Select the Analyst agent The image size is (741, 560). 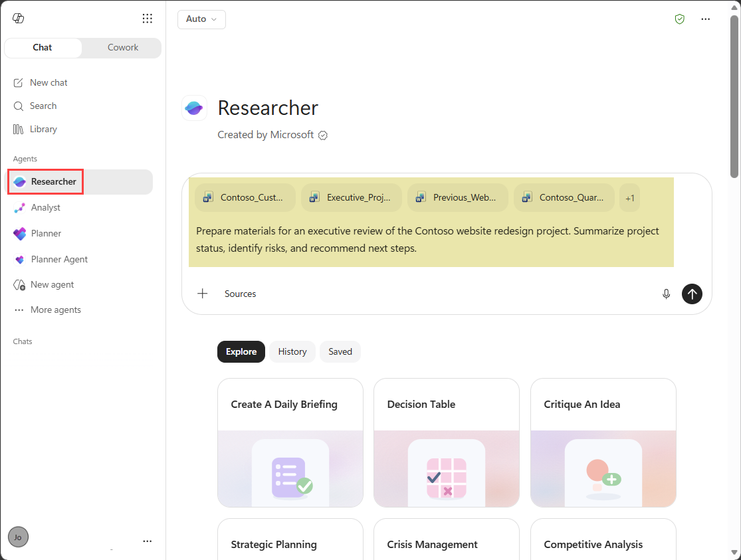pos(37,207)
